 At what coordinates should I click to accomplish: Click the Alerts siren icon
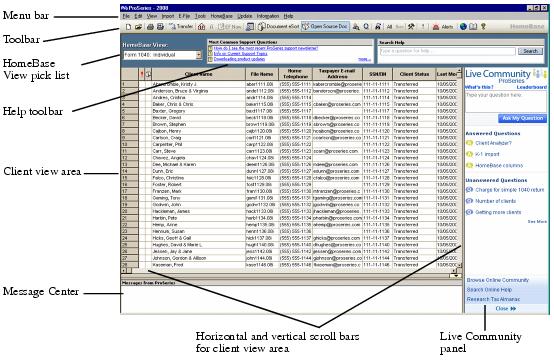tap(436, 27)
